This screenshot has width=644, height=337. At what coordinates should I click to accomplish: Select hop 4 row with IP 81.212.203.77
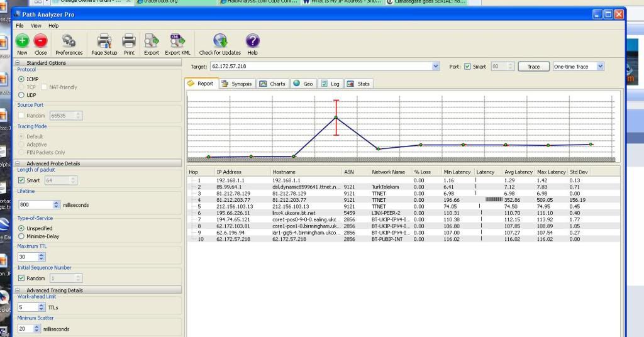coord(403,200)
